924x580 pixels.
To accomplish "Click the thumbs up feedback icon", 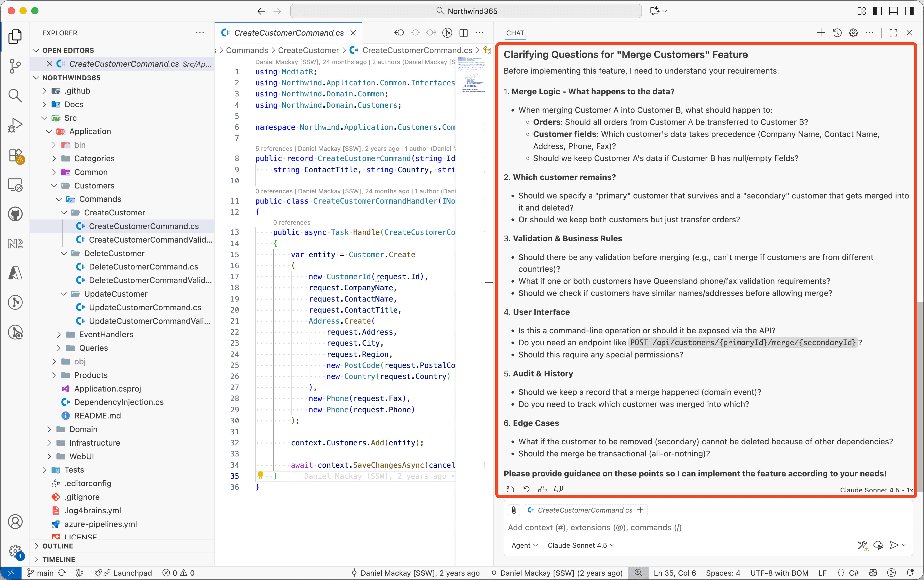I will click(542, 489).
